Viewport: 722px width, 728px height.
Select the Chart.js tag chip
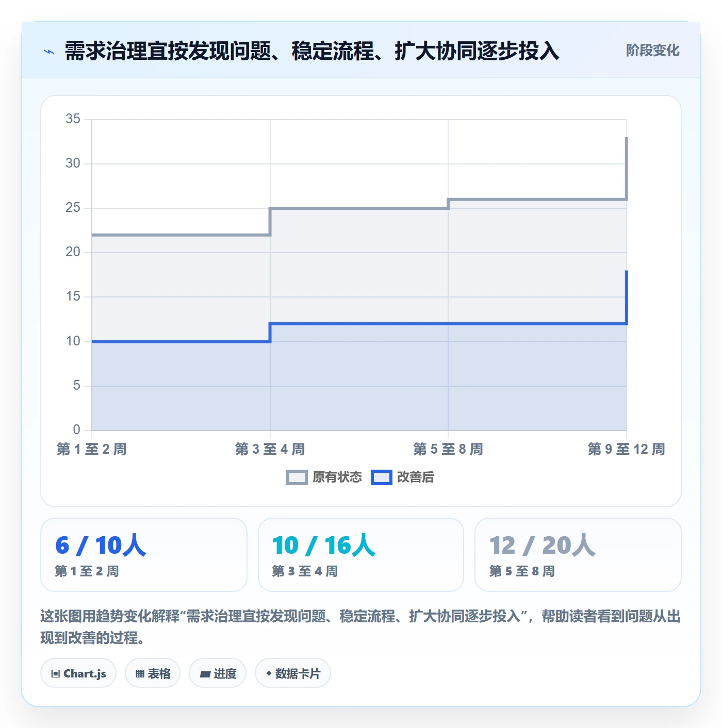(78, 673)
